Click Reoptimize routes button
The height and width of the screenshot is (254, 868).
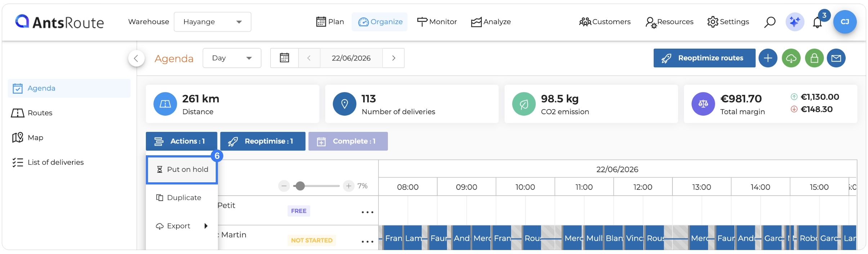click(x=704, y=58)
